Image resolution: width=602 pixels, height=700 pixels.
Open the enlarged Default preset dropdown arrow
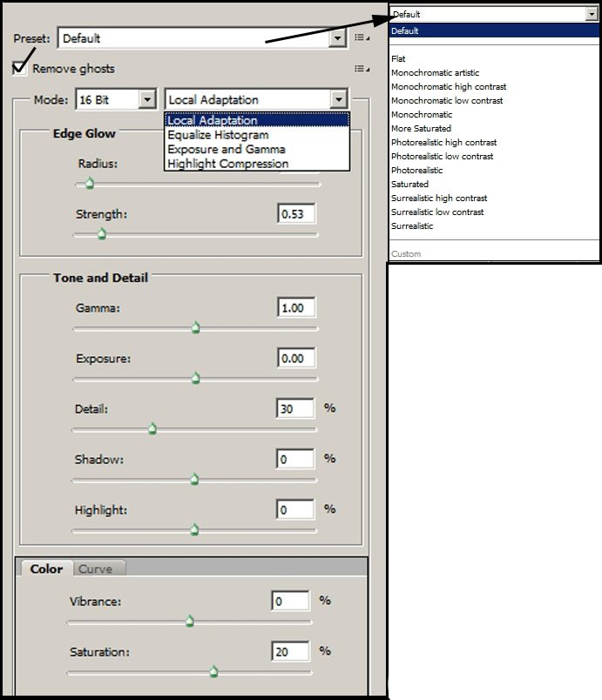pos(592,14)
